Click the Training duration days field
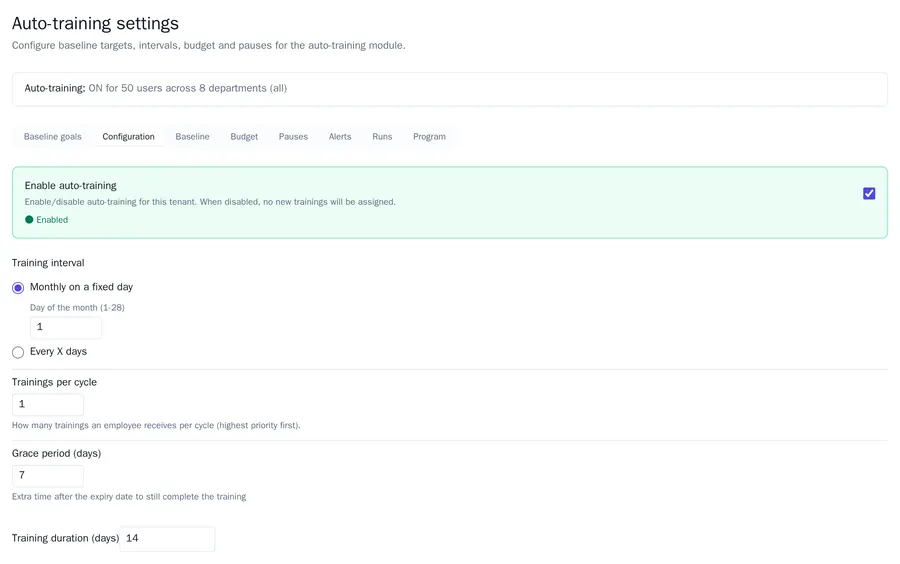Image resolution: width=900 pixels, height=564 pixels. pyautogui.click(x=167, y=539)
